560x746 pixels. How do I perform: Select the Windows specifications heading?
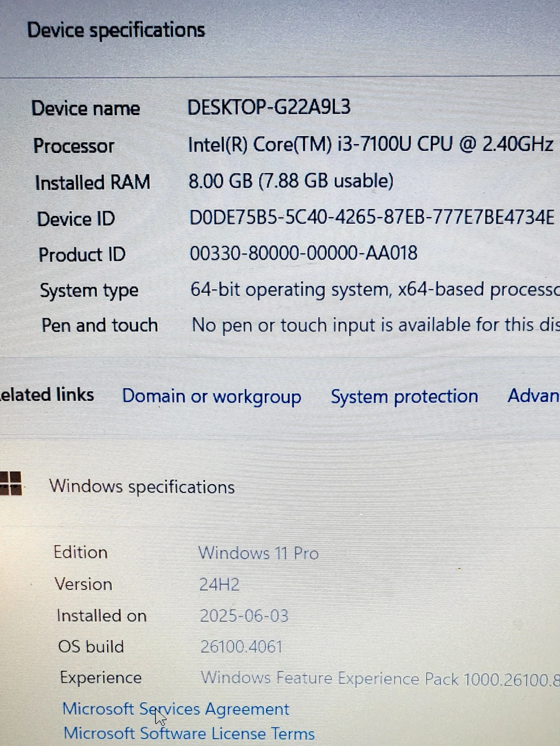(142, 487)
